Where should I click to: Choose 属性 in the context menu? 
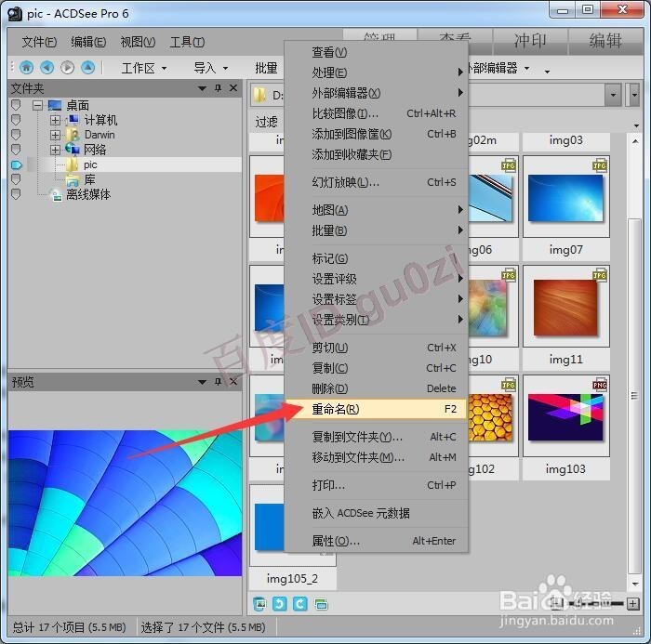pos(376,541)
